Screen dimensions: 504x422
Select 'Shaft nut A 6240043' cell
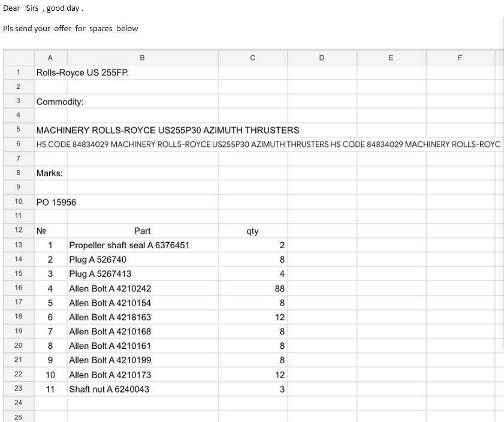(109, 389)
